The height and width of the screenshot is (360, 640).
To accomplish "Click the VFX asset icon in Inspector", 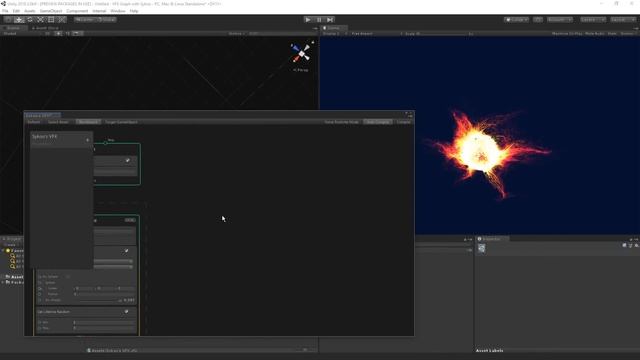I will [482, 248].
